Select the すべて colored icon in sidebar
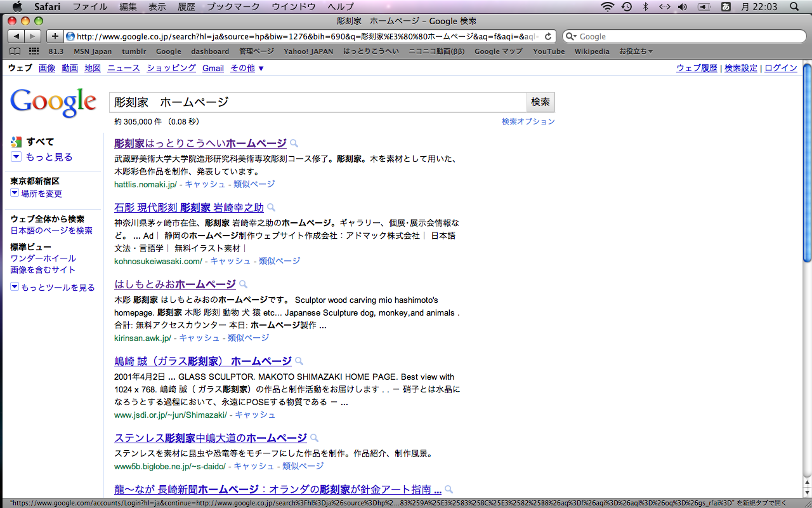 (16, 142)
